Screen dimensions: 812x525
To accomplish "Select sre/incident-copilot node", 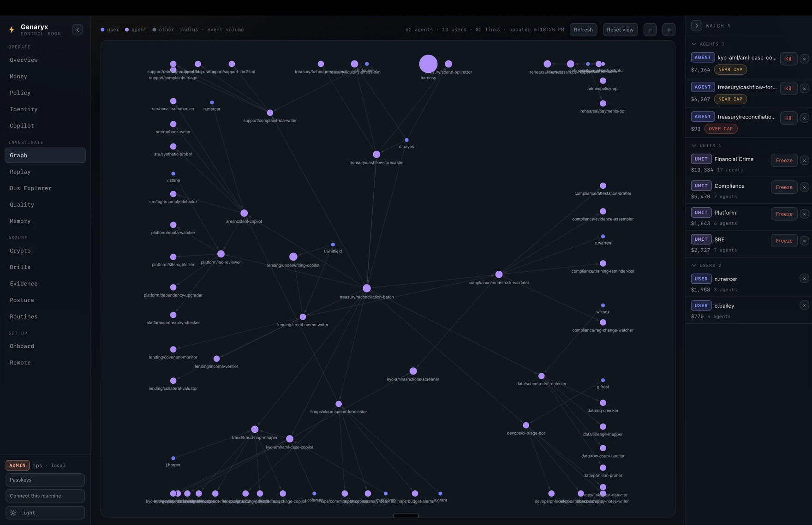I will pos(244,213).
